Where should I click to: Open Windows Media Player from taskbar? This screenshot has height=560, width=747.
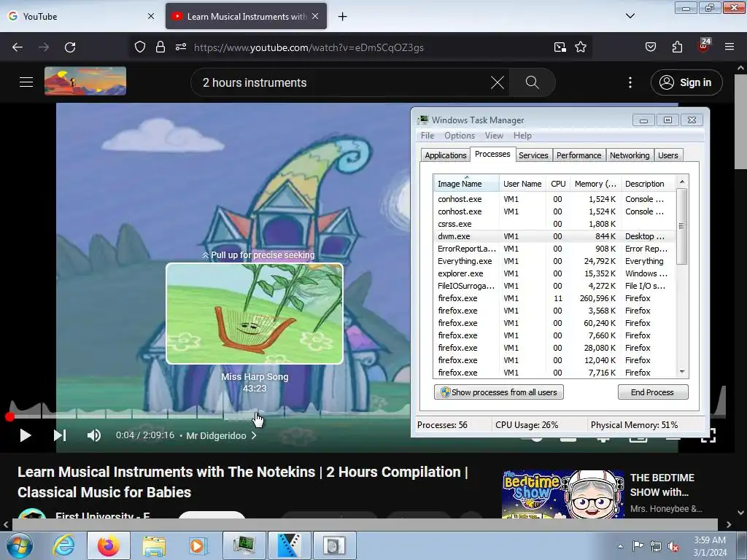coord(197,545)
